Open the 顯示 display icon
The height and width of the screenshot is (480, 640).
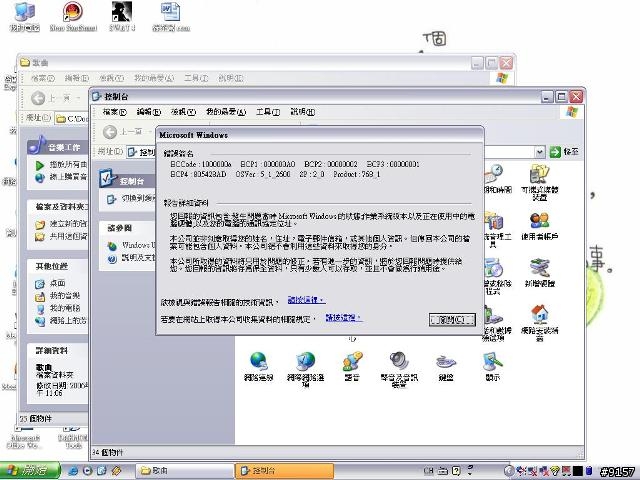[493, 365]
